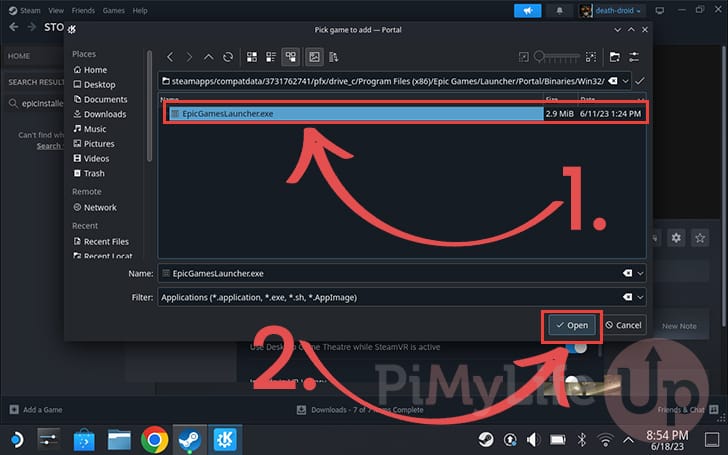Image resolution: width=728 pixels, height=455 pixels.
Task: Click the Places sidebar scrollbar
Action: [x=149, y=106]
